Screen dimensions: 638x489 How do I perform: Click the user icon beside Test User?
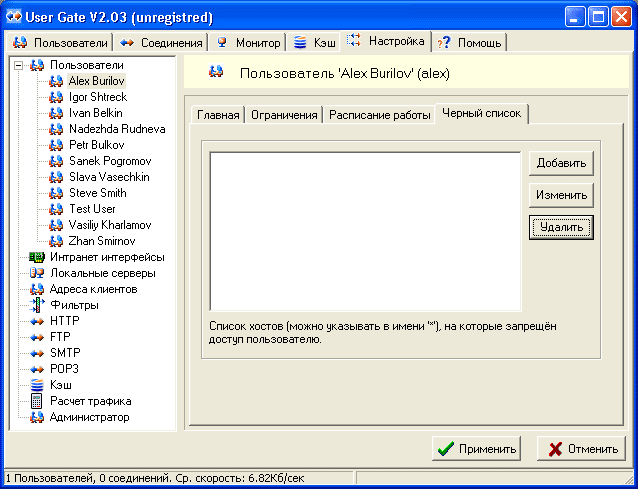tap(56, 209)
